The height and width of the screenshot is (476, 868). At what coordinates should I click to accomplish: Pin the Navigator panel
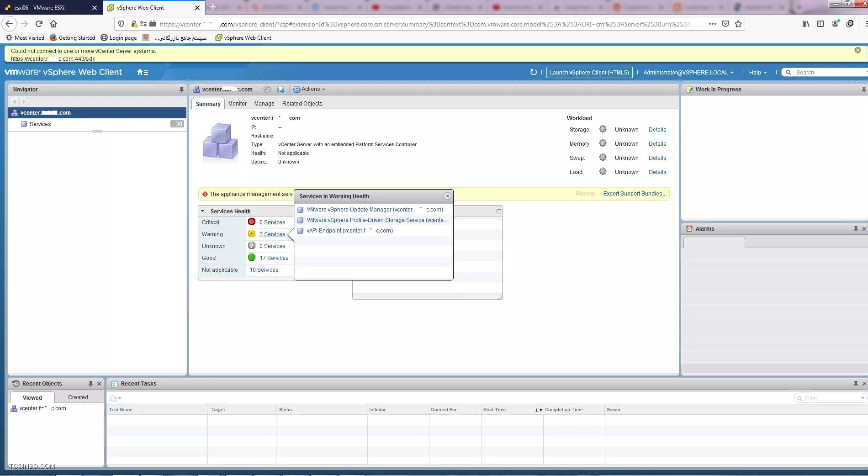(181, 90)
